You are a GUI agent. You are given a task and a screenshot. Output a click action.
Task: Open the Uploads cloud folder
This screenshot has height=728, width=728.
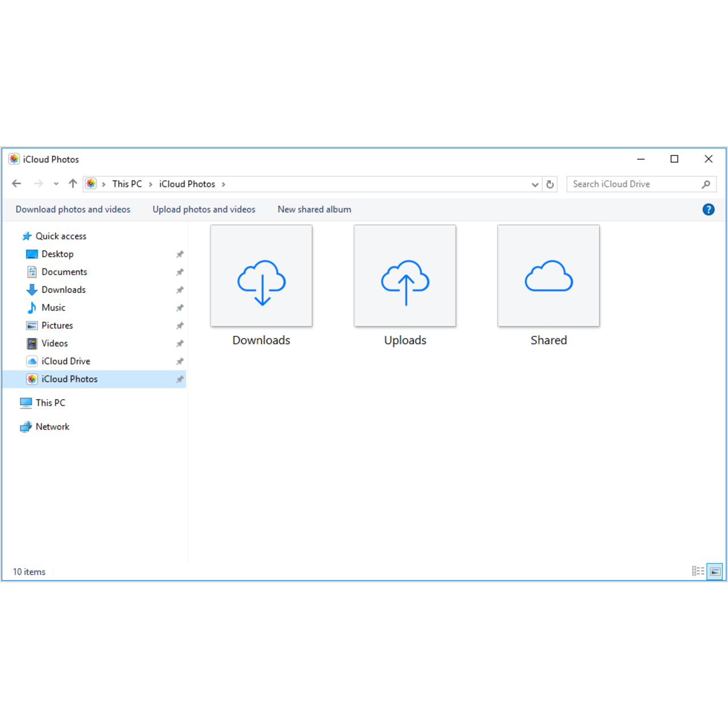[404, 276]
